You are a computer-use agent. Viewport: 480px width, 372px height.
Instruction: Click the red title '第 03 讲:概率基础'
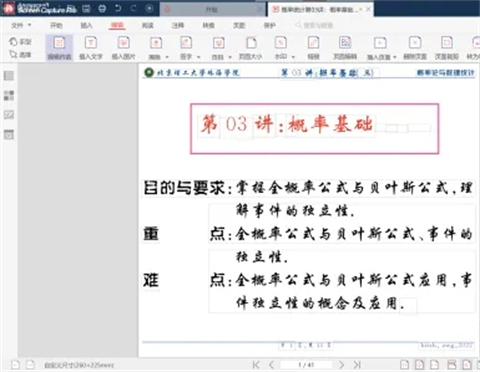coord(286,124)
